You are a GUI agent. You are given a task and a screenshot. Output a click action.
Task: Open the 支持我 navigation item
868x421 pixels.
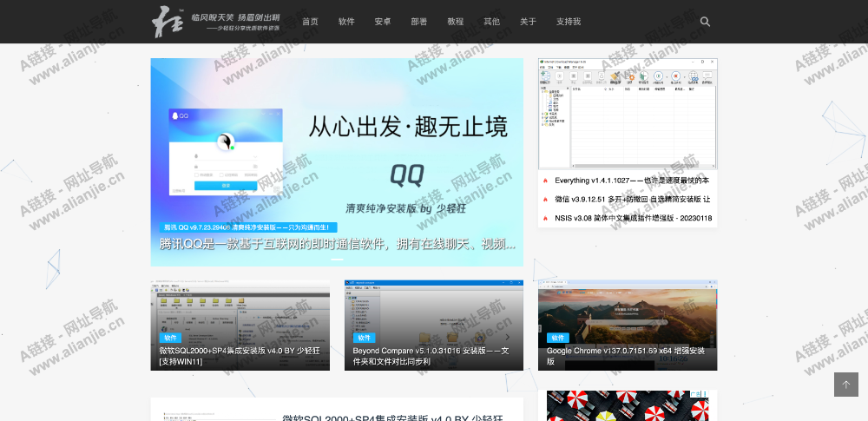coord(569,22)
